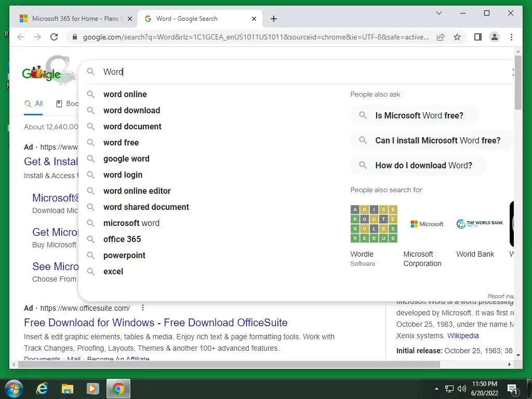Choose suggestion google word

point(126,159)
